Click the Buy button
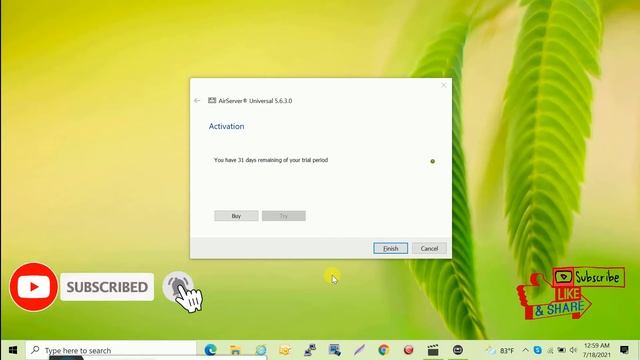 (236, 216)
